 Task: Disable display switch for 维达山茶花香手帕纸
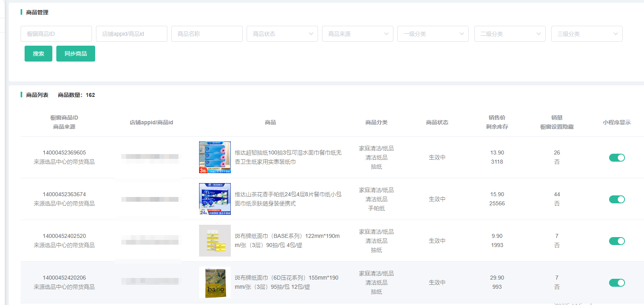pyautogui.click(x=617, y=199)
